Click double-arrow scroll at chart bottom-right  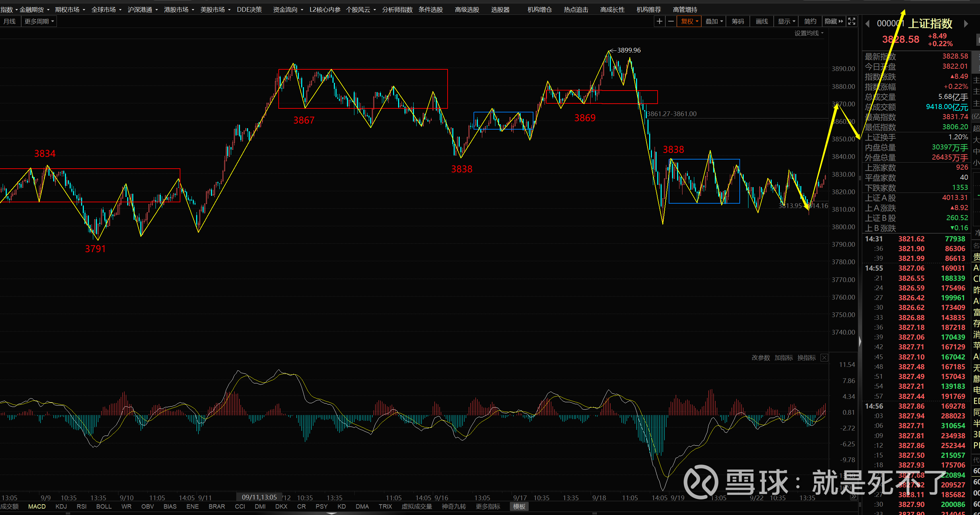pyautogui.click(x=853, y=497)
